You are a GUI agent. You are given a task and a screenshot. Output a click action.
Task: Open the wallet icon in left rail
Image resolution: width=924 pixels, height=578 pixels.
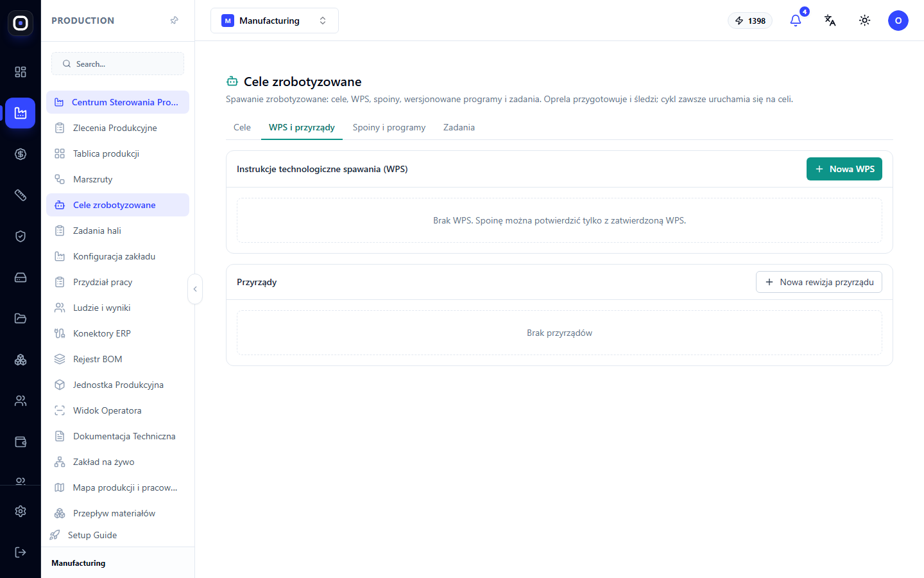[21, 442]
